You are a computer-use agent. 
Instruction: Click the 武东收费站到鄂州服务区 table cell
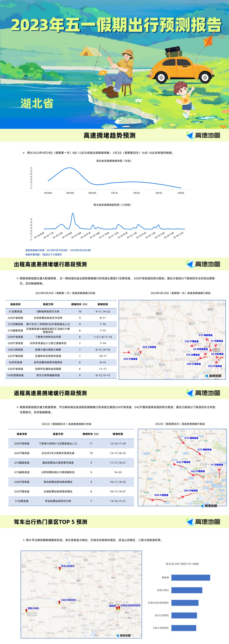(x=48, y=362)
